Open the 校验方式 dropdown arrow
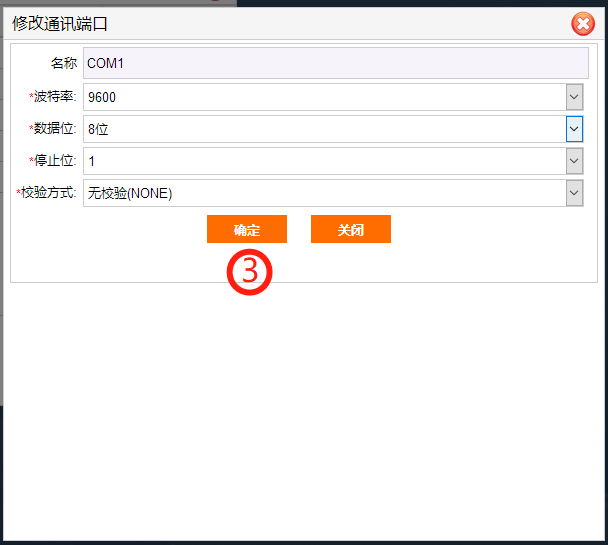608x545 pixels. tap(574, 193)
